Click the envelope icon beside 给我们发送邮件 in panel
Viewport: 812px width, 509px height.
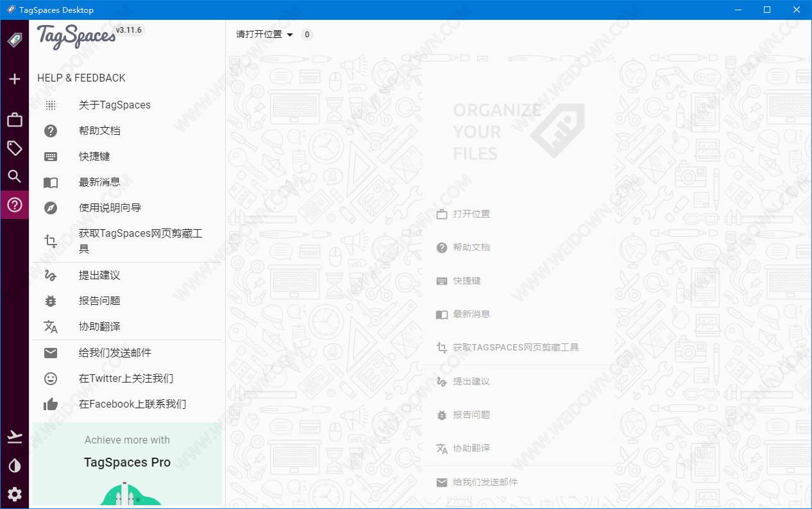pos(51,353)
